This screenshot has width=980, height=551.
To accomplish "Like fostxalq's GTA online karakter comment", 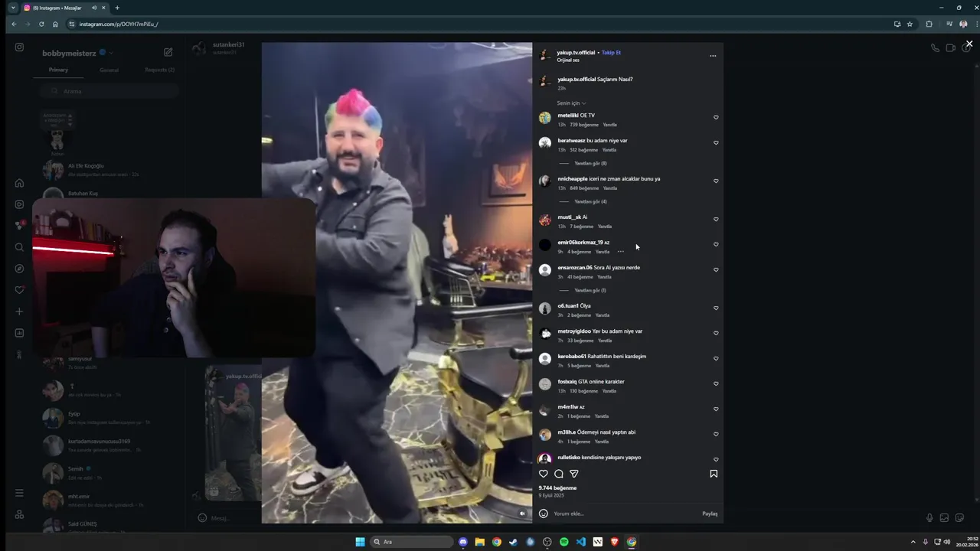I will pyautogui.click(x=716, y=383).
